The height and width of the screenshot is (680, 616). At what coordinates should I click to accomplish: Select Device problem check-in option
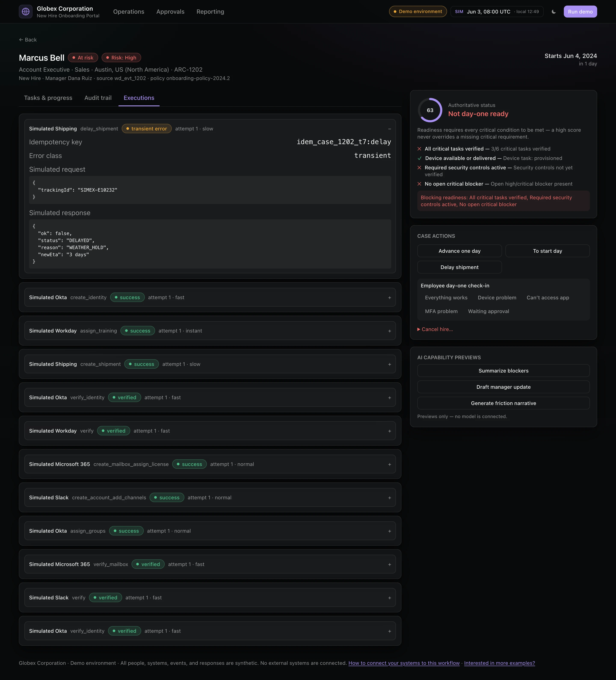click(x=497, y=297)
